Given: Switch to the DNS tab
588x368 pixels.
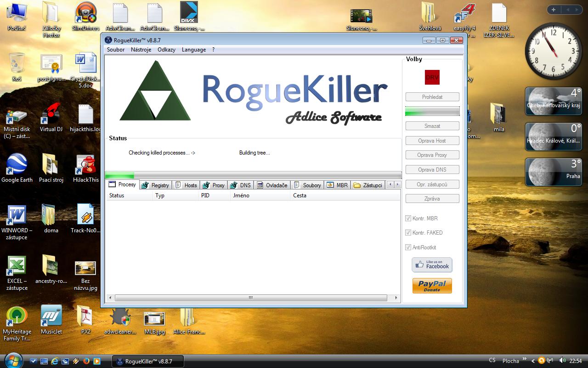Looking at the screenshot, I should tap(241, 185).
